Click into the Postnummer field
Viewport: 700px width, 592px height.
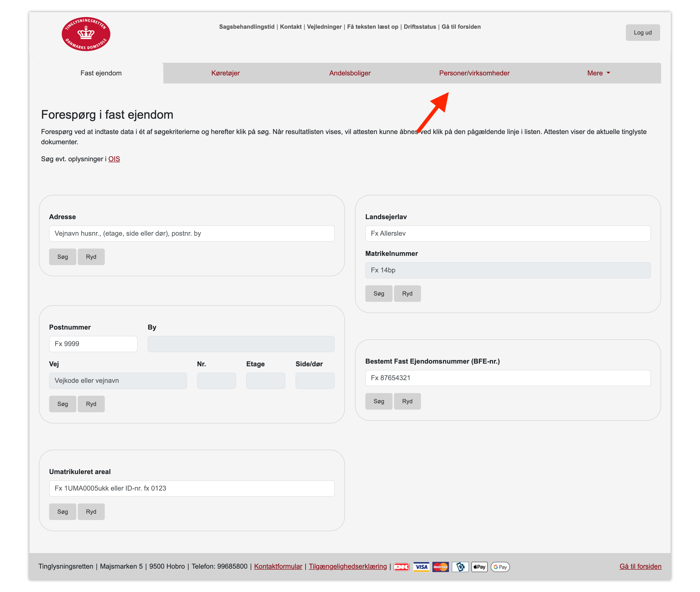(93, 344)
